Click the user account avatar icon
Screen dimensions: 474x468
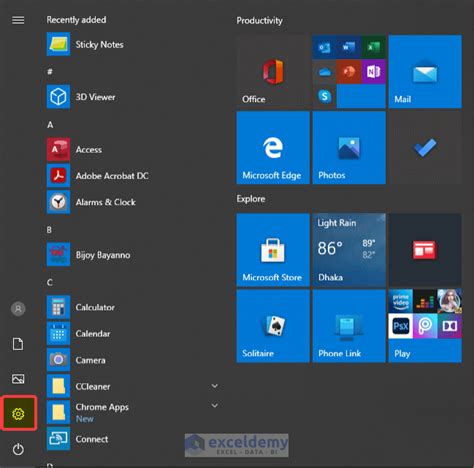pyautogui.click(x=18, y=309)
